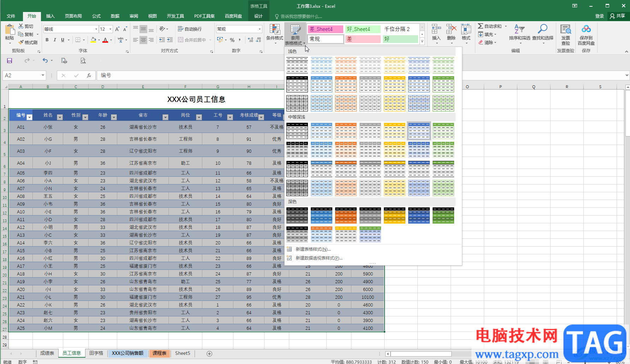
Task: Toggle Italic formatting button
Action: tap(55, 40)
